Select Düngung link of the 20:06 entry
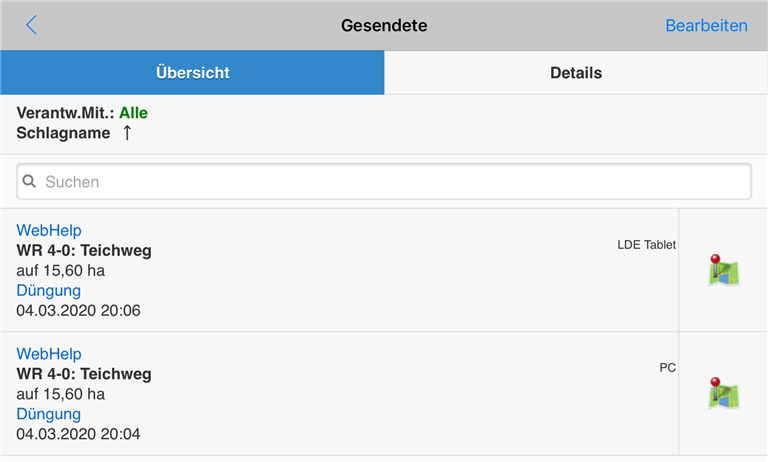Screen dimensions: 768x462 (49, 290)
